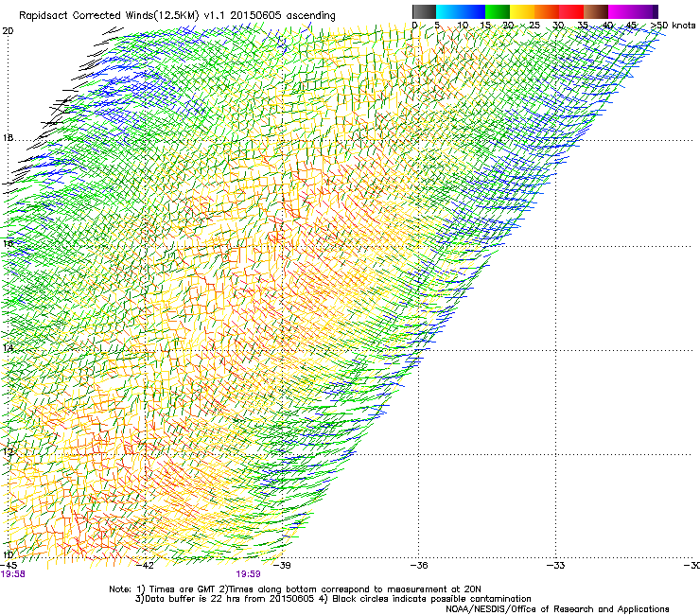Click the purple time stamp 19:58
This screenshot has height=615, width=700.
coord(13,574)
